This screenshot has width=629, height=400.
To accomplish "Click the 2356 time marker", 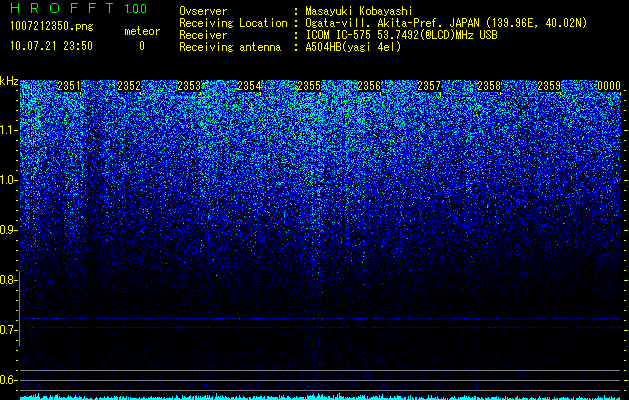I will 369,86.
